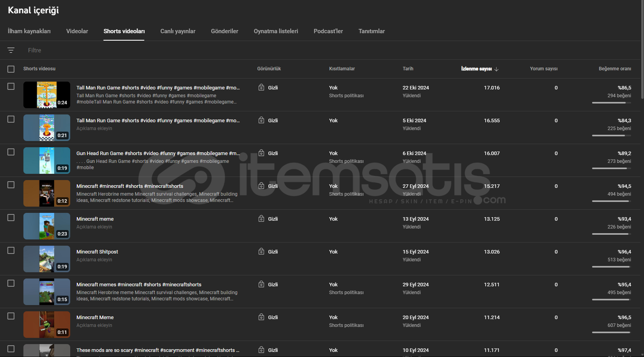Open visibility dropdown Gizli for 13 Eyl 2024 video
The height and width of the screenshot is (357, 644).
(273, 219)
